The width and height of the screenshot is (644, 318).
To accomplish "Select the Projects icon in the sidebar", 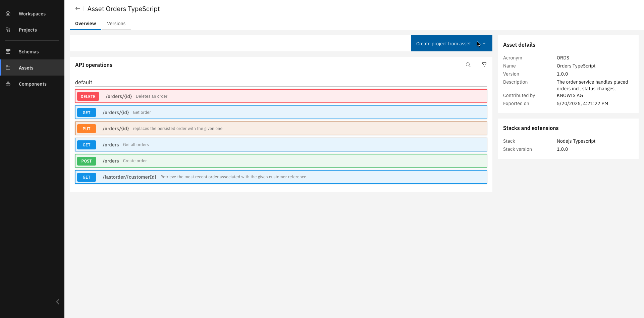I will (8, 30).
